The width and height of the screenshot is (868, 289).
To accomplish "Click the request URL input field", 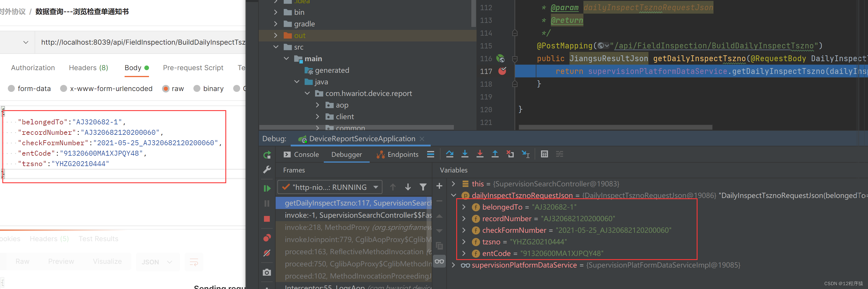I will tap(141, 42).
